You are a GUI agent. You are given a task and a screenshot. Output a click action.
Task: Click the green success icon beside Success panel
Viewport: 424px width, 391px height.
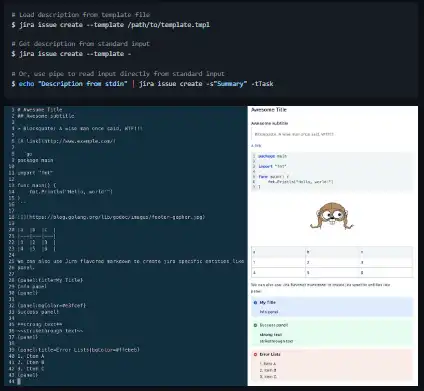[255, 325]
